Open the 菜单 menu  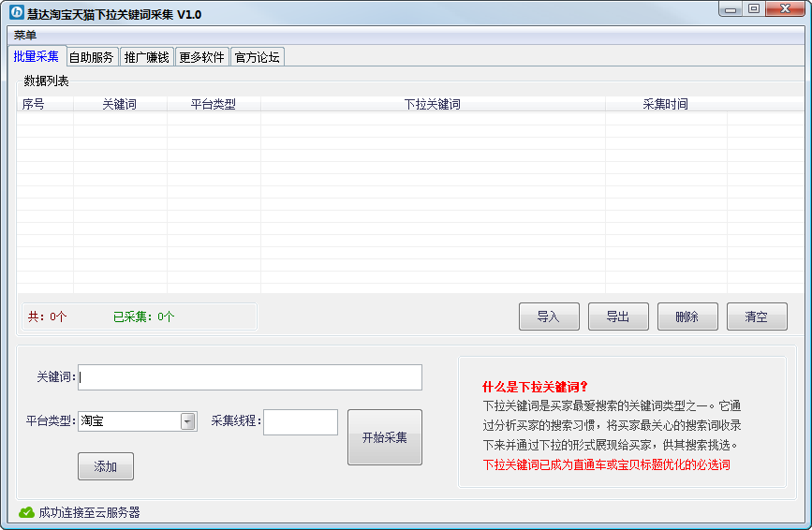point(25,35)
